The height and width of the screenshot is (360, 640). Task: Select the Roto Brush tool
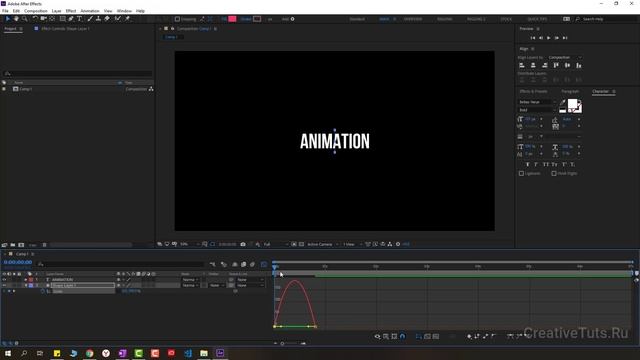[x=118, y=19]
